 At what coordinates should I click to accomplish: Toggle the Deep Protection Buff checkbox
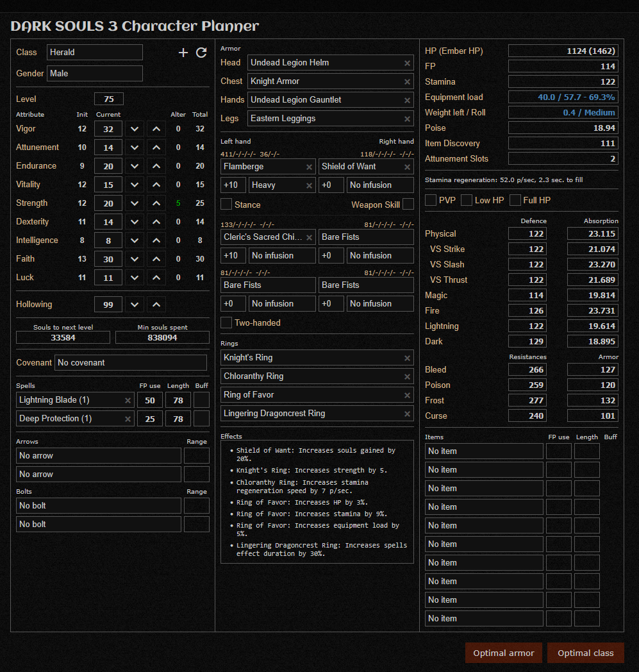[x=201, y=418]
